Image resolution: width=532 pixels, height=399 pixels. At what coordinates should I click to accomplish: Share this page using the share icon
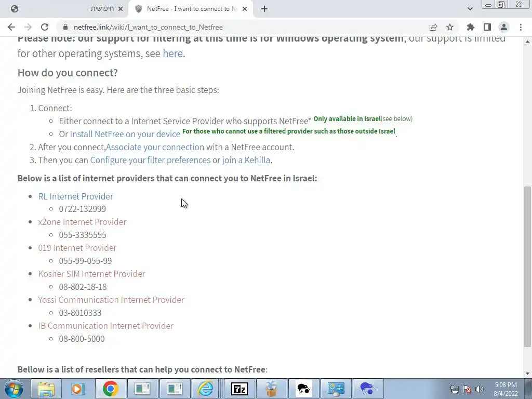[433, 27]
